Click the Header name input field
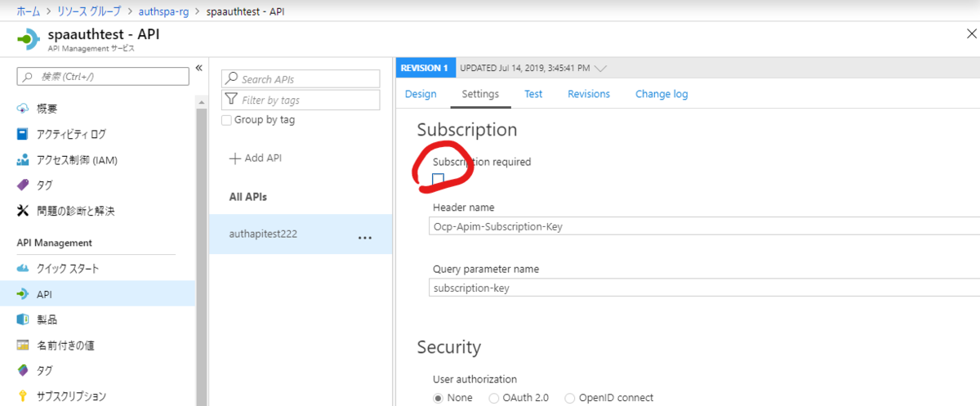The image size is (980, 406). click(x=705, y=226)
